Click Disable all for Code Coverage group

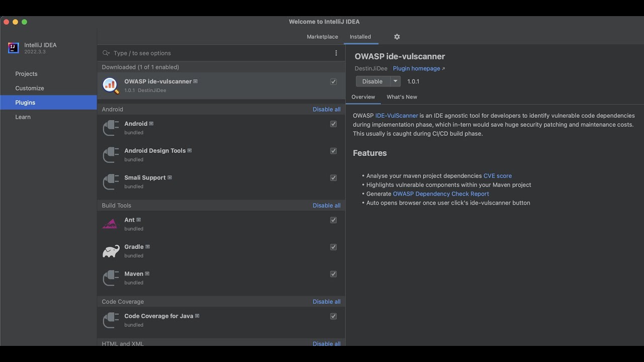click(327, 302)
